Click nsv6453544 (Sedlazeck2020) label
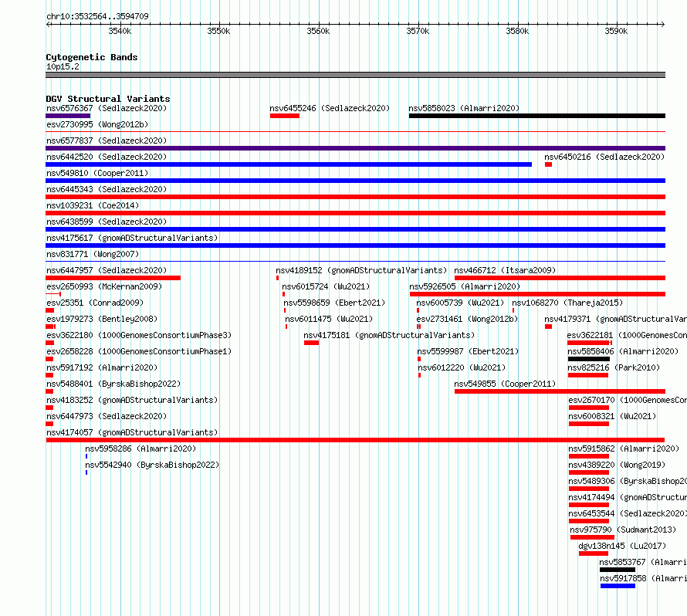 click(628, 513)
